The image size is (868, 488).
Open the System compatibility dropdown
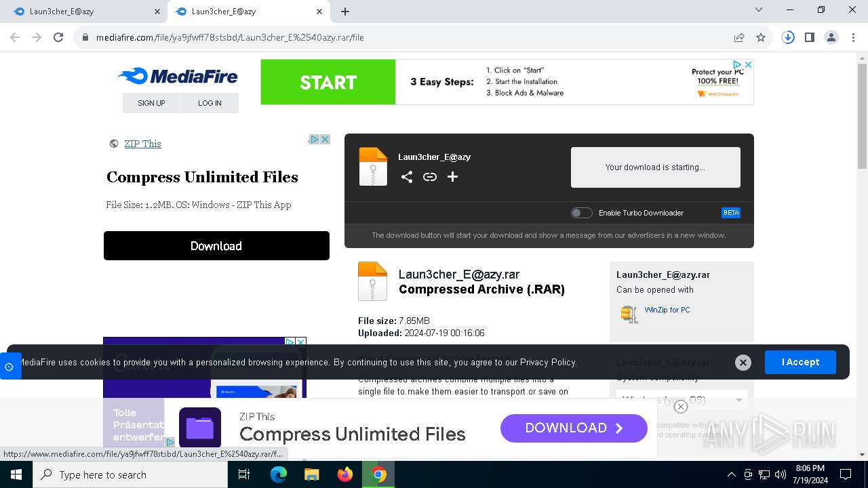click(682, 400)
